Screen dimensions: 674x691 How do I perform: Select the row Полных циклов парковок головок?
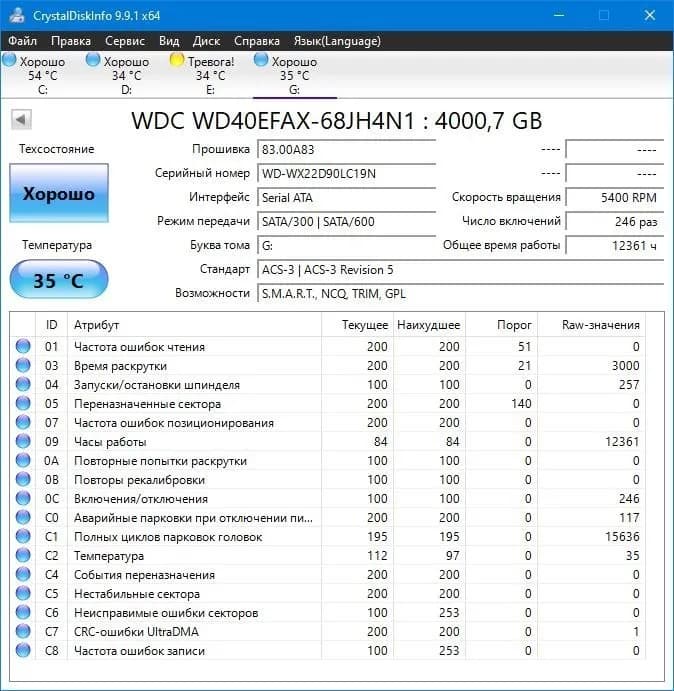tap(328, 536)
